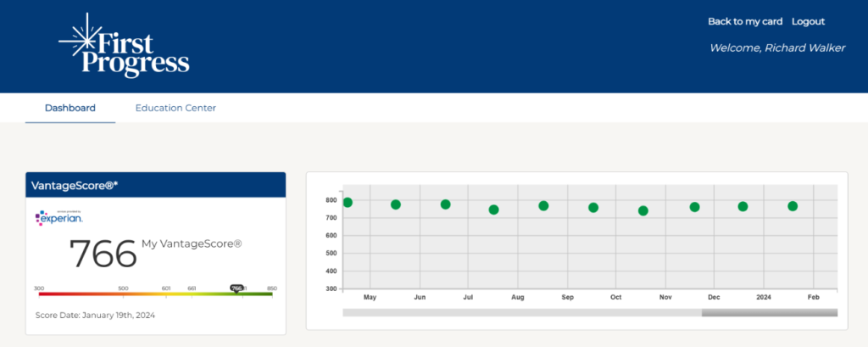The height and width of the screenshot is (347, 868).
Task: Click the VantageScore card header bar
Action: pyautogui.click(x=155, y=185)
